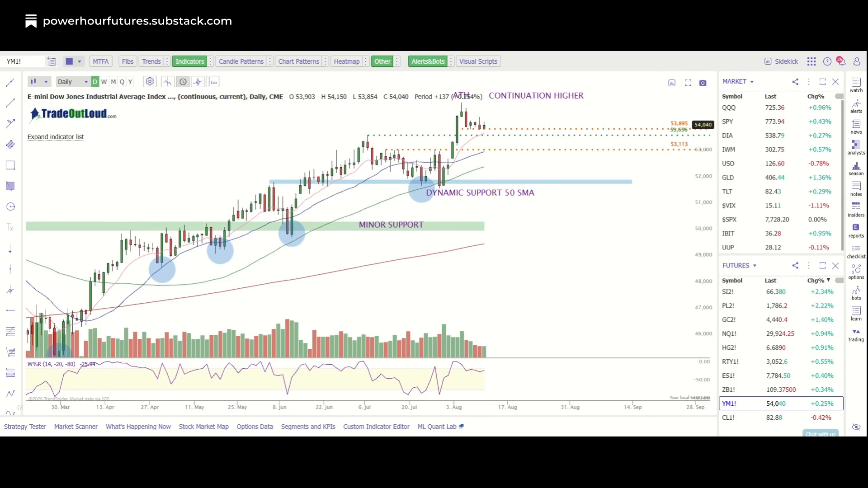The image size is (868, 488).
Task: Open the season sidebar panel
Action: pyautogui.click(x=856, y=169)
